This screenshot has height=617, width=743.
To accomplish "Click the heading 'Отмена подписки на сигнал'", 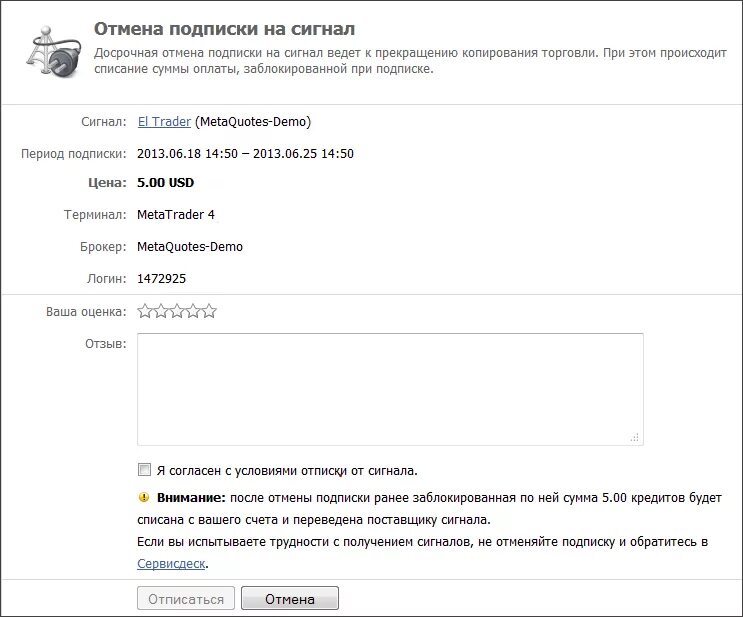I will pyautogui.click(x=224, y=29).
